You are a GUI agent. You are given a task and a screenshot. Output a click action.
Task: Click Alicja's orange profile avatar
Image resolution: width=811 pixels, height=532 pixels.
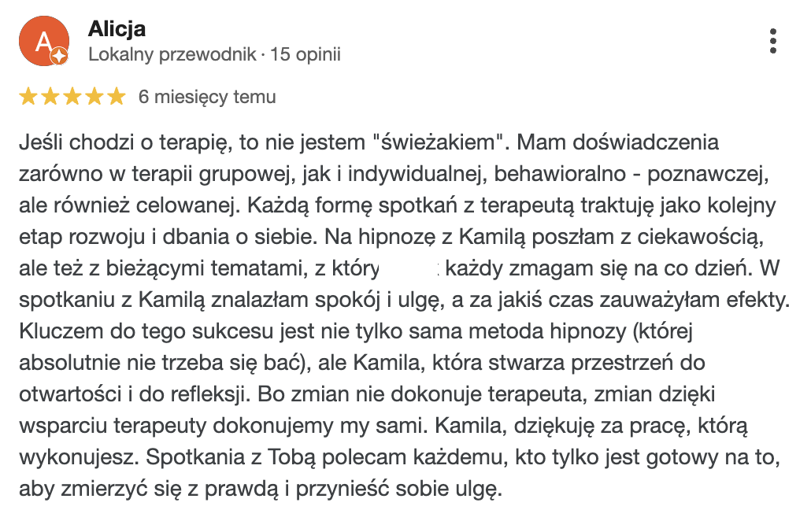pyautogui.click(x=44, y=41)
